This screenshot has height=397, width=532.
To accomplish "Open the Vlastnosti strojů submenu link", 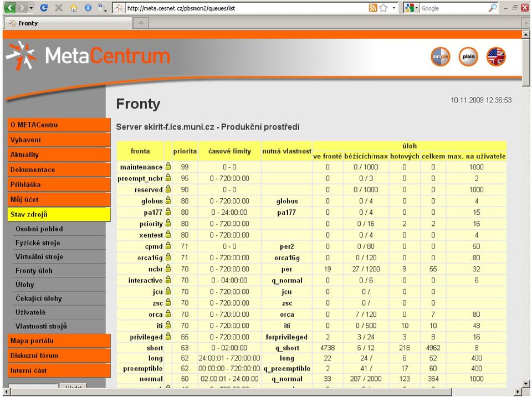I will [x=41, y=326].
